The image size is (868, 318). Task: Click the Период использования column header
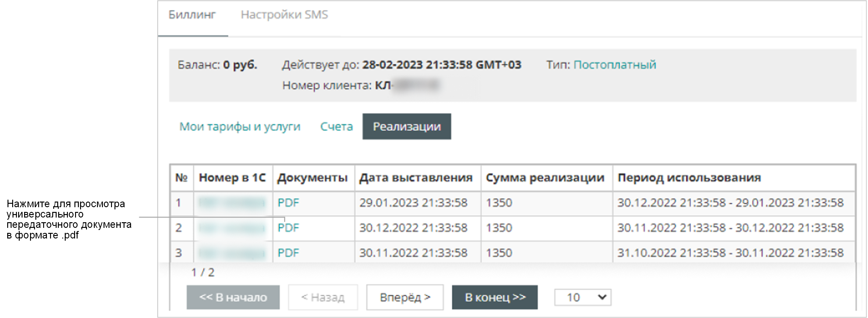[x=689, y=178]
